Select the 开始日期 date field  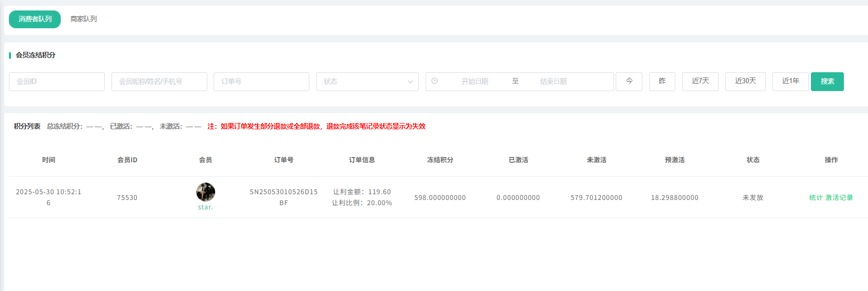coord(474,82)
